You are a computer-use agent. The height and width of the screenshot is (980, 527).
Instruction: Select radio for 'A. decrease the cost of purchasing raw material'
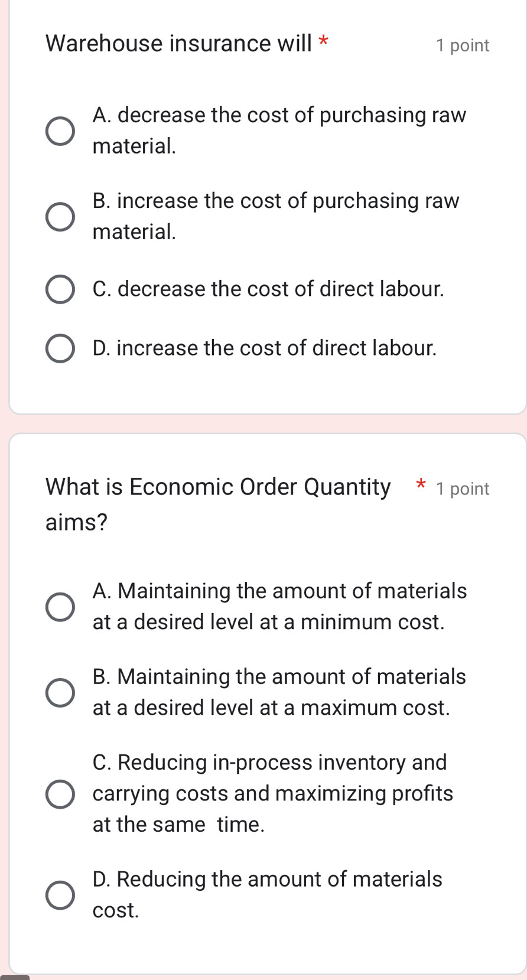click(60, 131)
